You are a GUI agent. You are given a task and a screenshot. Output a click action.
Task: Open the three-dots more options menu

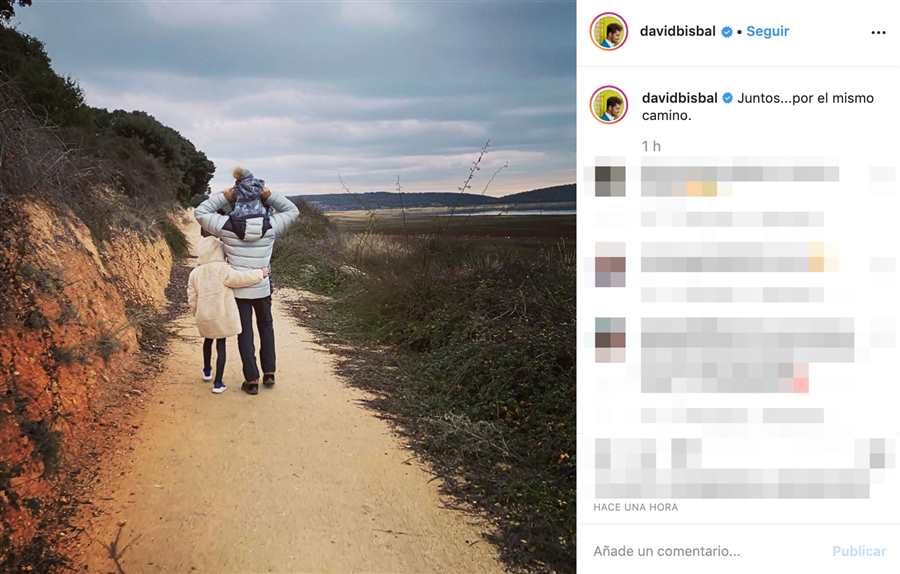(878, 33)
